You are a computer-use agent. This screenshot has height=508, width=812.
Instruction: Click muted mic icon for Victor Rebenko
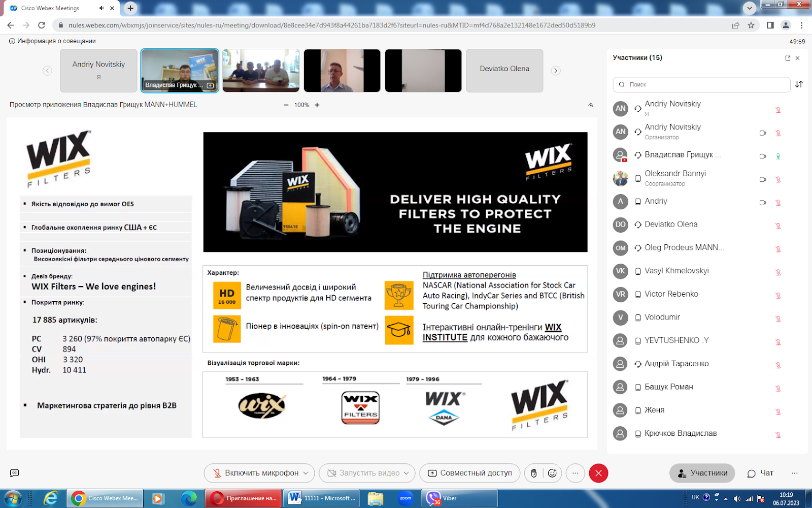coord(778,295)
